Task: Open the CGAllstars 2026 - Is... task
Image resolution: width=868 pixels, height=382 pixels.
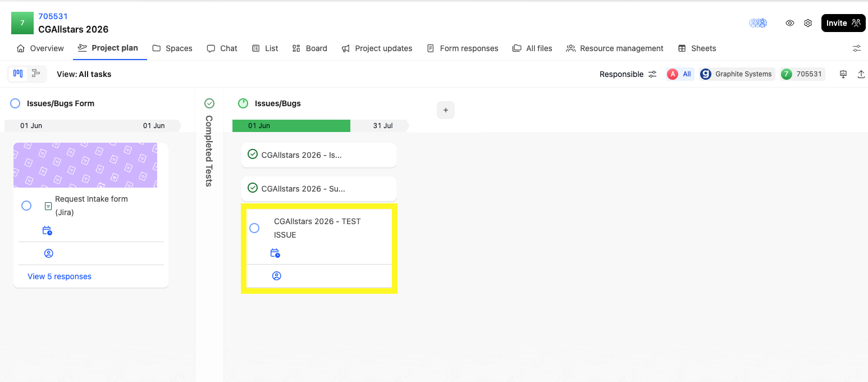Action: 301,155
